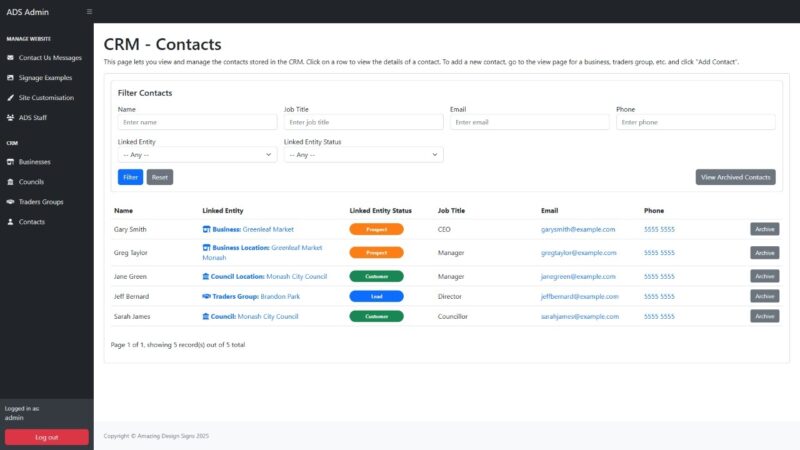The height and width of the screenshot is (450, 800).
Task: Reset the contact filters
Action: click(x=160, y=177)
